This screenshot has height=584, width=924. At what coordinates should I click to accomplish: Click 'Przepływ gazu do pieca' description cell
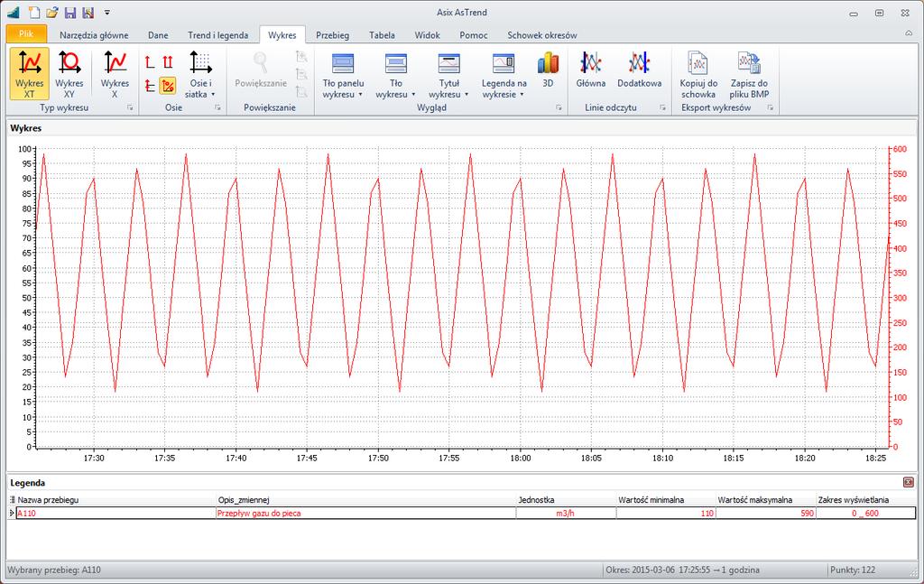click(x=366, y=514)
